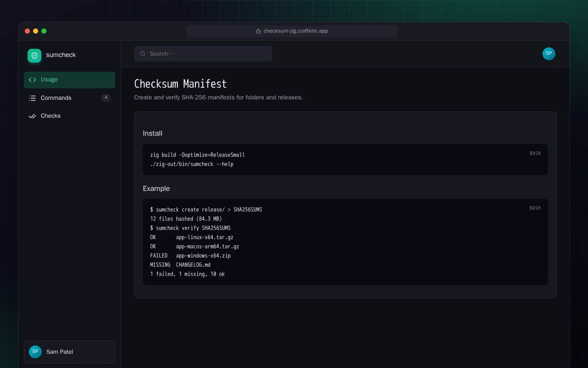
Task: Click the MISSING CHANGELOG.md line
Action: coord(181,265)
